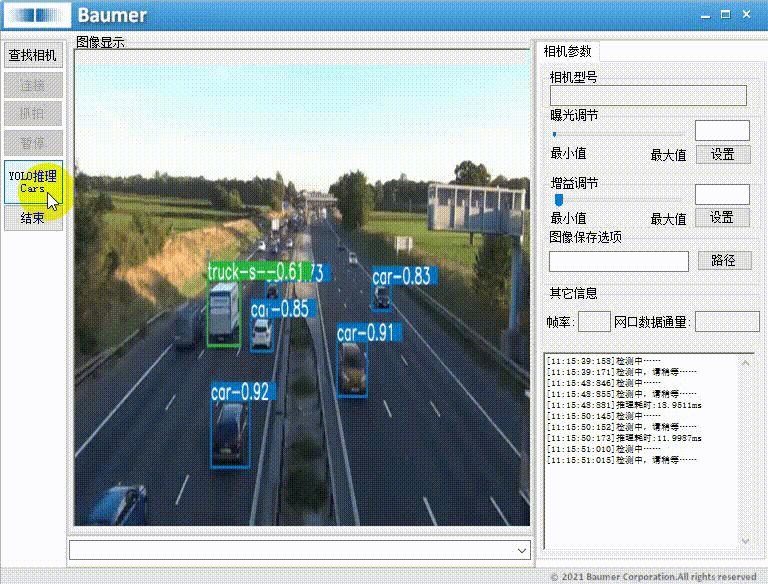The image size is (768, 584).
Task: Click 设置 button for 曝光调节
Action: [x=723, y=155]
